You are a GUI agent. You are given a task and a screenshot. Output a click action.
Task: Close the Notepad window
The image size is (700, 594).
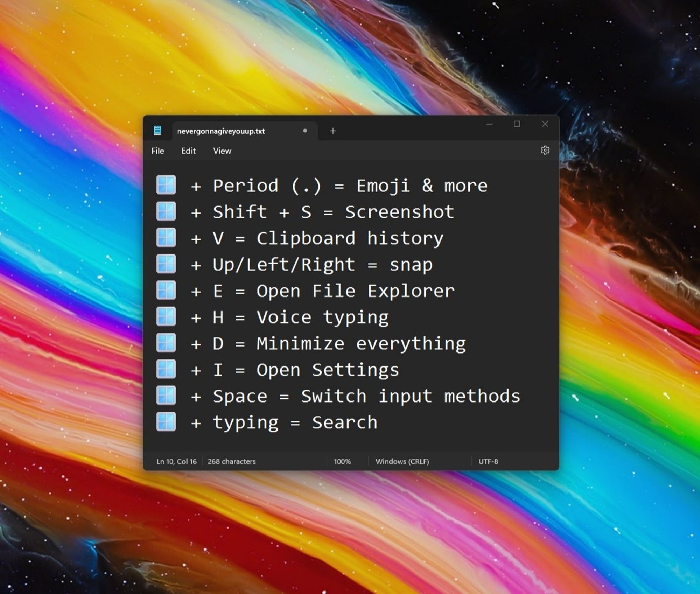[545, 124]
